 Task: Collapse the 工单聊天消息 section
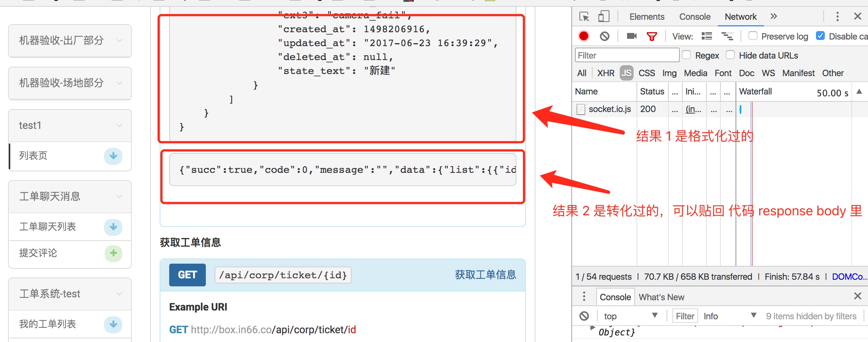click(x=70, y=197)
